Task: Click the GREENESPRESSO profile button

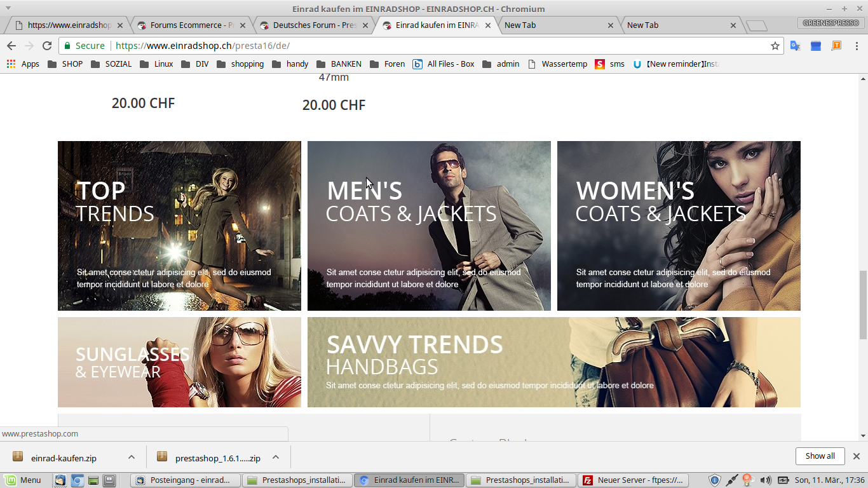Action: pyautogui.click(x=831, y=23)
